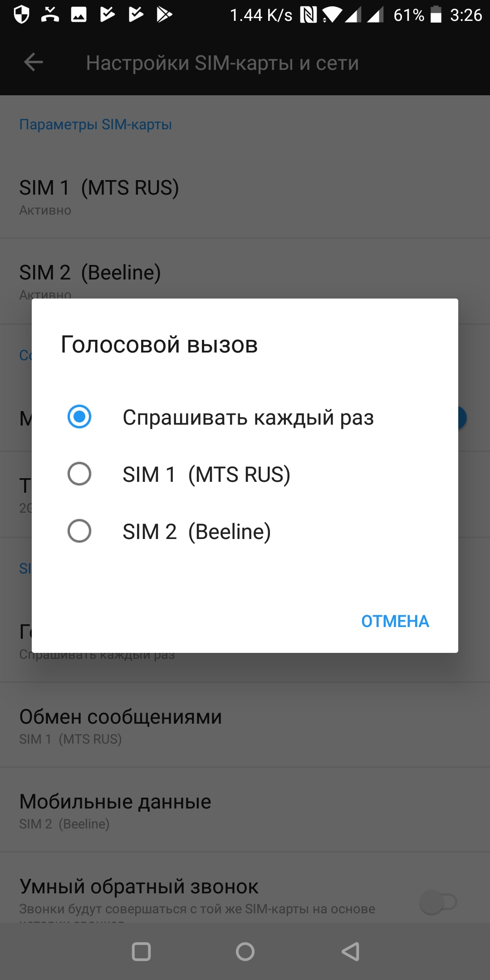The height and width of the screenshot is (980, 490).
Task: Tap the NFC status icon
Action: [309, 15]
